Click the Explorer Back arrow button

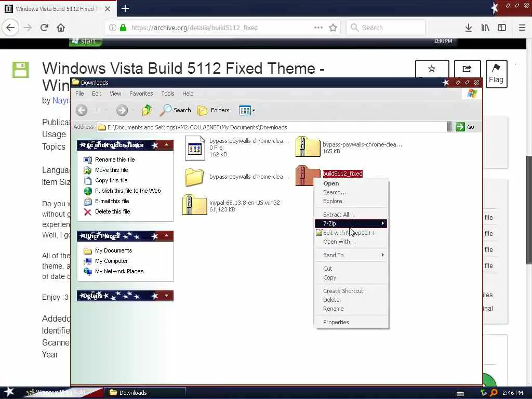82,110
